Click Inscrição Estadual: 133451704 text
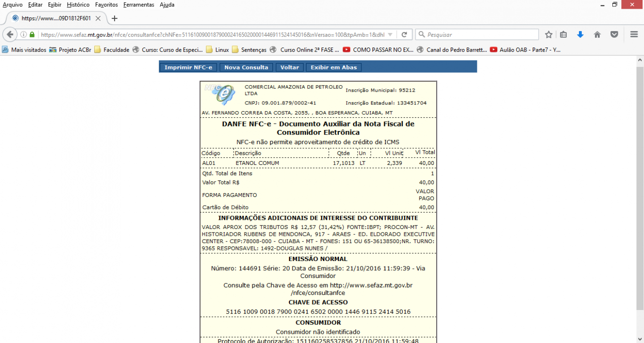Image resolution: width=644 pixels, height=343 pixels. click(x=386, y=103)
